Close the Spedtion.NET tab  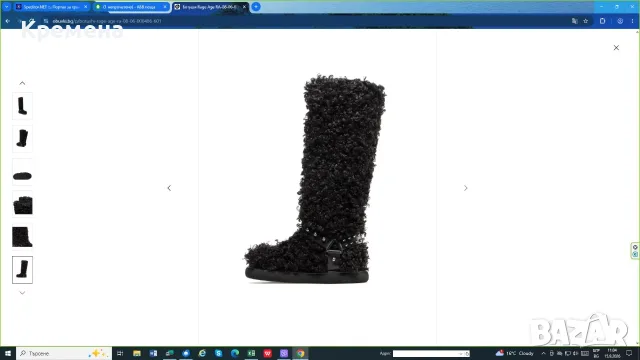click(x=85, y=7)
